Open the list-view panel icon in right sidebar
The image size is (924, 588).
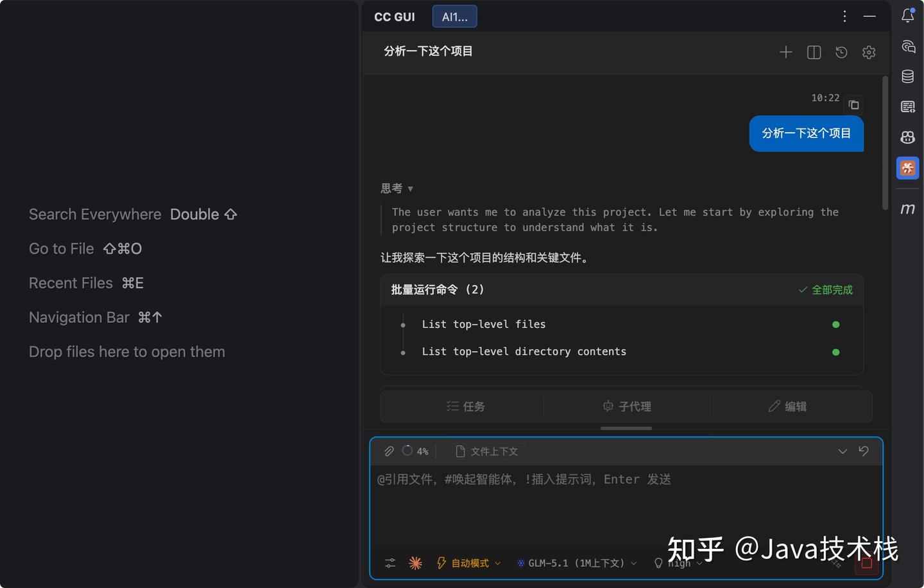point(907,107)
